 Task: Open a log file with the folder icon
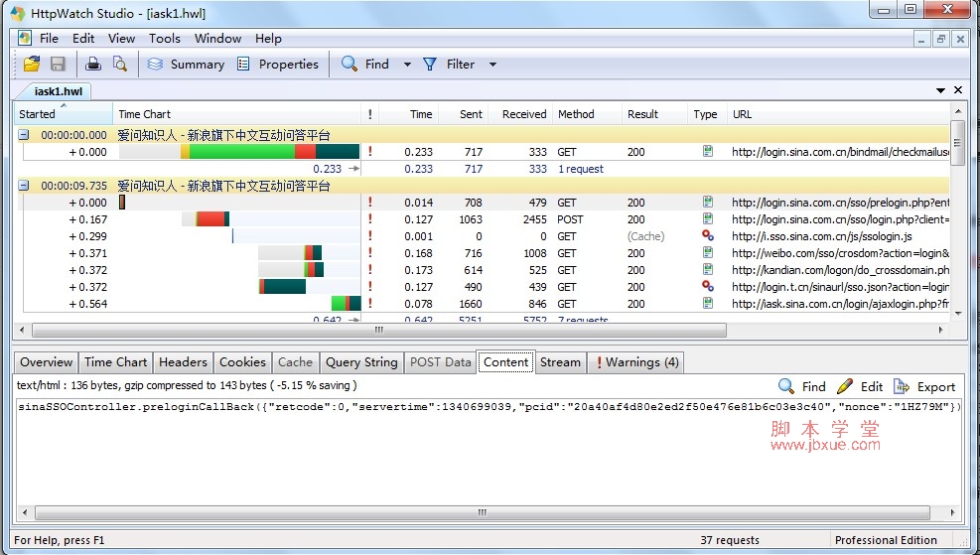[31, 64]
